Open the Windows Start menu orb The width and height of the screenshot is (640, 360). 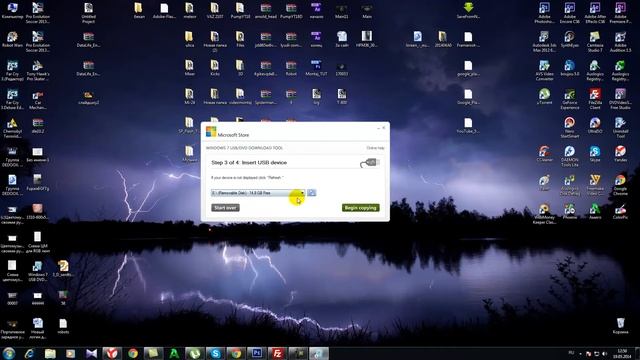(9, 353)
